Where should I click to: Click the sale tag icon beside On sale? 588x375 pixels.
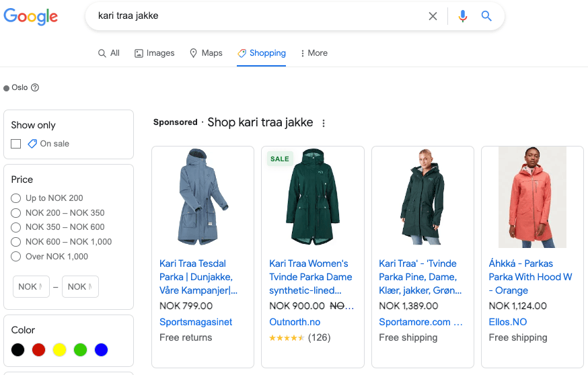(x=32, y=144)
